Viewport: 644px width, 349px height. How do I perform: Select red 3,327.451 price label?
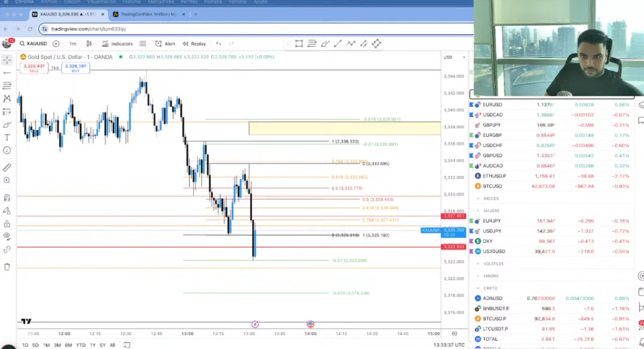click(x=453, y=216)
